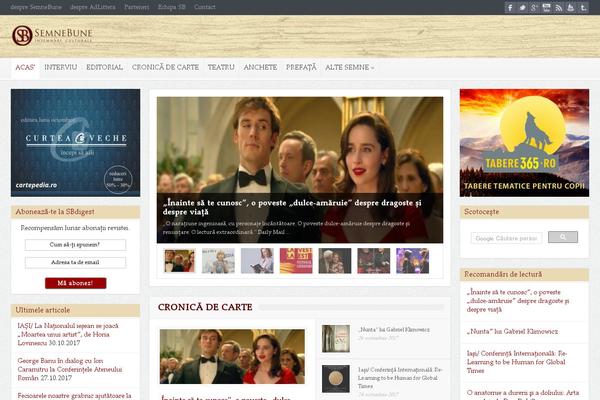
Task: Click 'Recompensăm lunar abonații revistei' text
Action: click(75, 228)
